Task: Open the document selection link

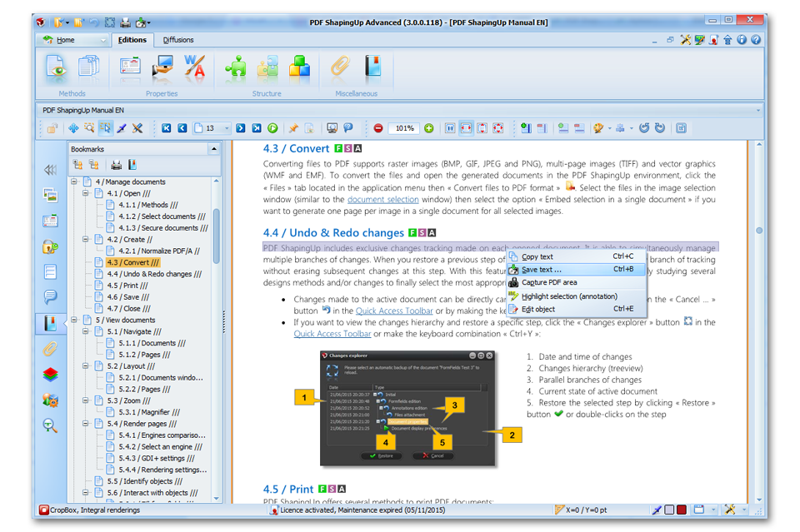Action: pos(383,199)
